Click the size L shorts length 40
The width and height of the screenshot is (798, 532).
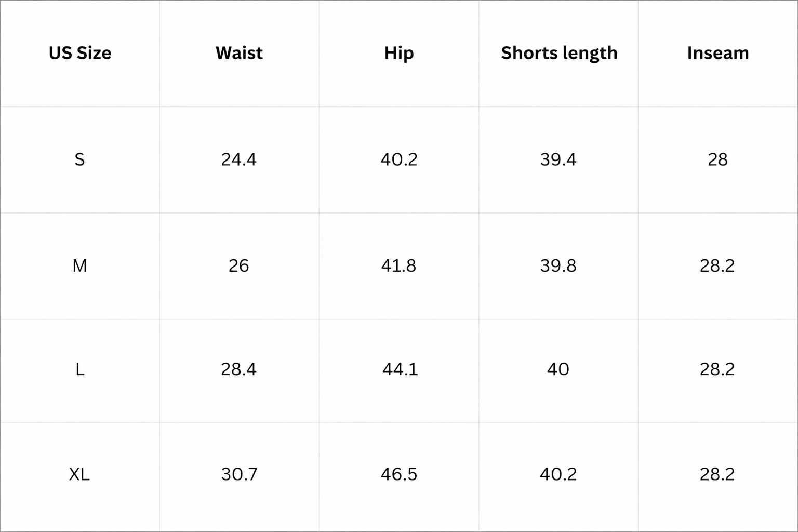(x=558, y=369)
